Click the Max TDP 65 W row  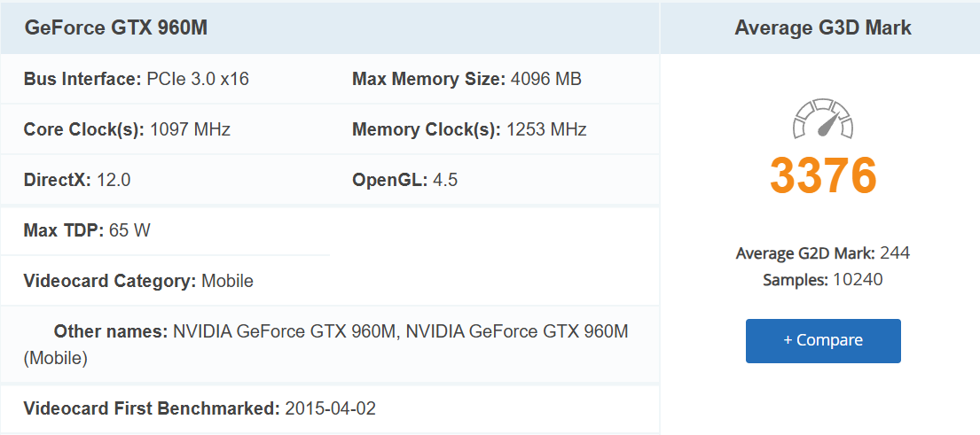point(87,230)
